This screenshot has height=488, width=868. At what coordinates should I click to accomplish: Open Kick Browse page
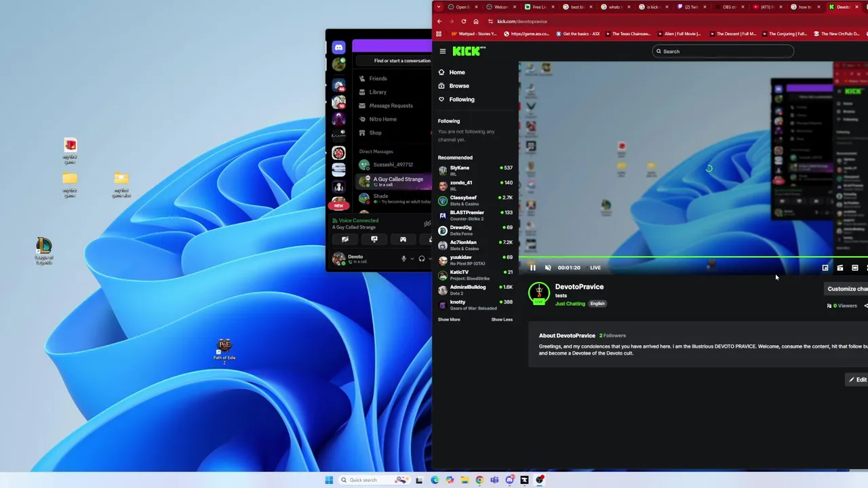pos(454,86)
